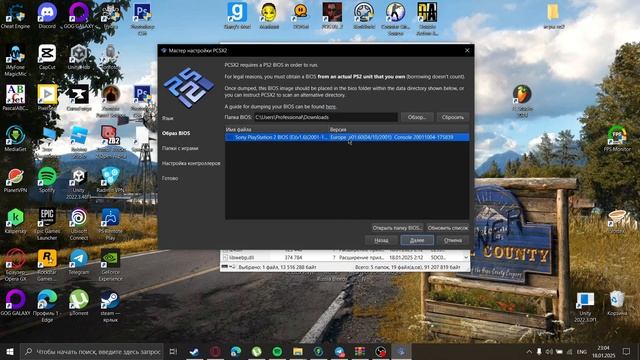Click the 'Папка BIOS' path field
Viewport: 640px width, 360px height.
(325, 117)
